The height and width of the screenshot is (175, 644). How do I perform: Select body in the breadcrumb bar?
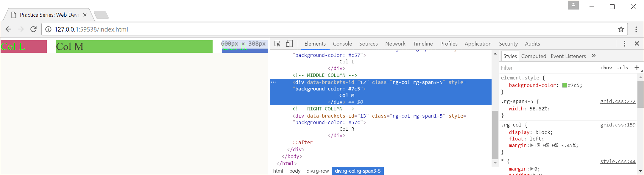(x=295, y=171)
